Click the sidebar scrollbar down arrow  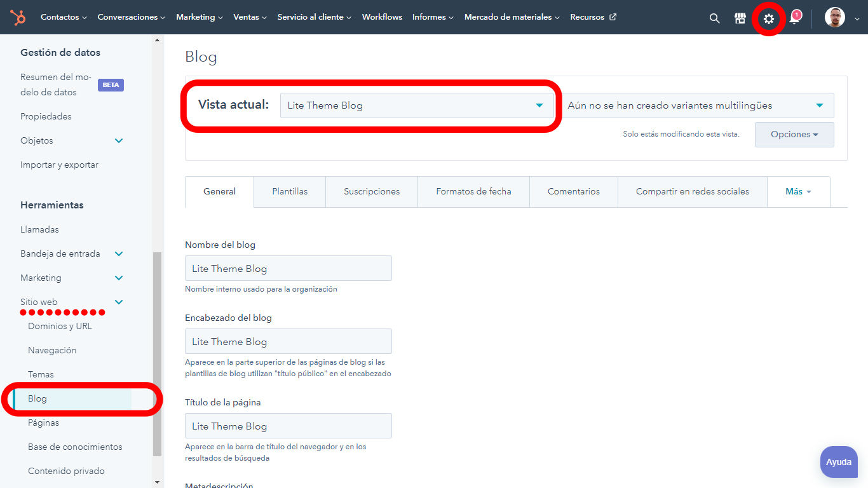(x=158, y=482)
